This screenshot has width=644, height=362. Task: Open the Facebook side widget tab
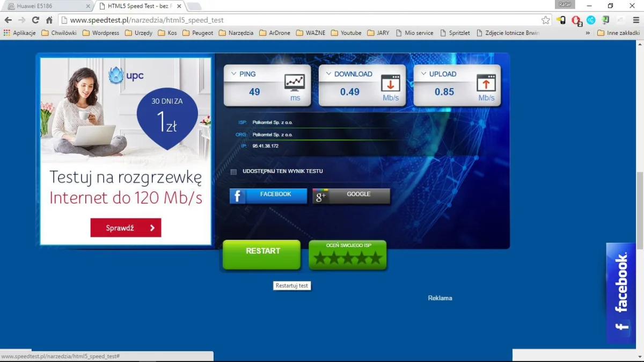click(621, 293)
